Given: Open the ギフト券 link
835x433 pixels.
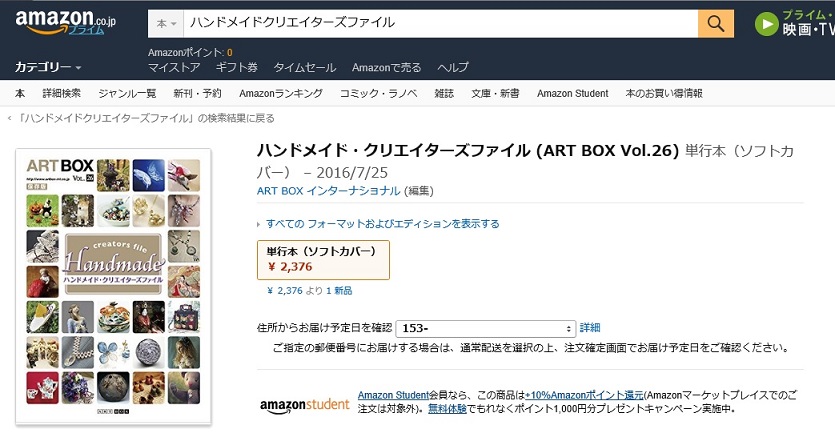Looking at the screenshot, I should pos(237,67).
